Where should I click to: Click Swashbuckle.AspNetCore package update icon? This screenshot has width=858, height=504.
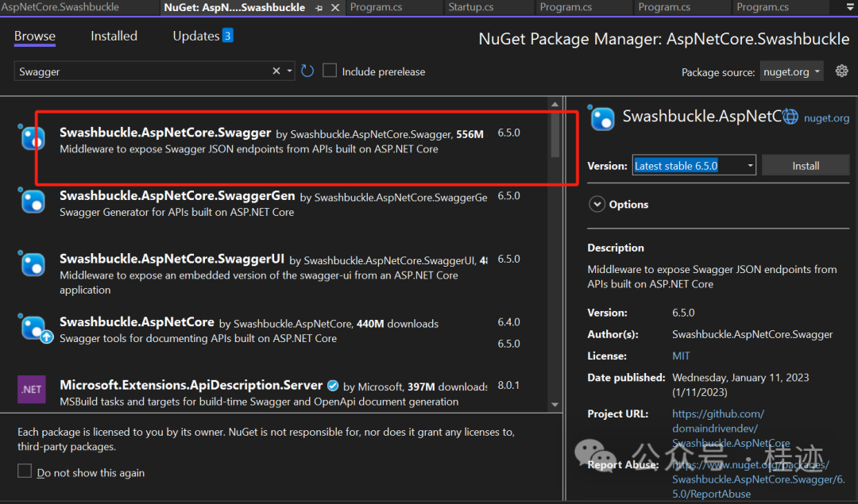coord(47,337)
